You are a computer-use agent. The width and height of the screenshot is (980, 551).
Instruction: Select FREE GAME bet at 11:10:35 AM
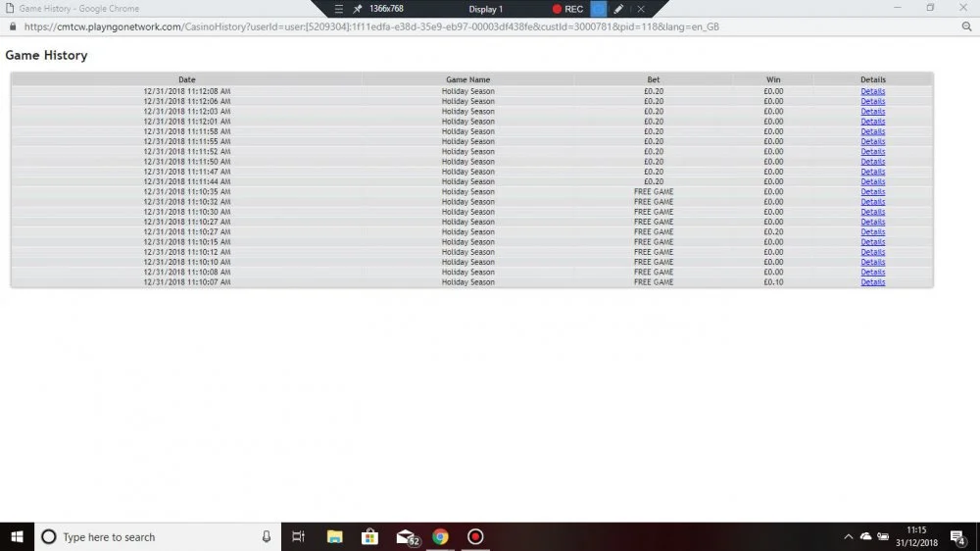[653, 192]
